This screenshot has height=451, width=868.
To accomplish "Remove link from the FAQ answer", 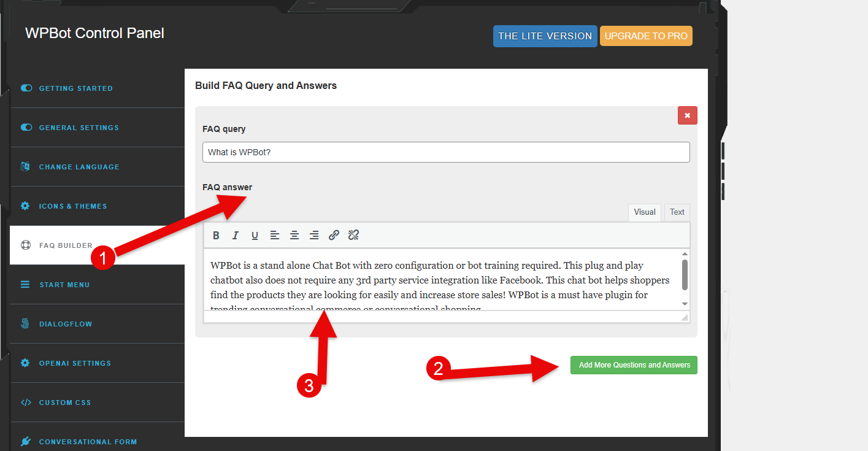I will point(353,235).
